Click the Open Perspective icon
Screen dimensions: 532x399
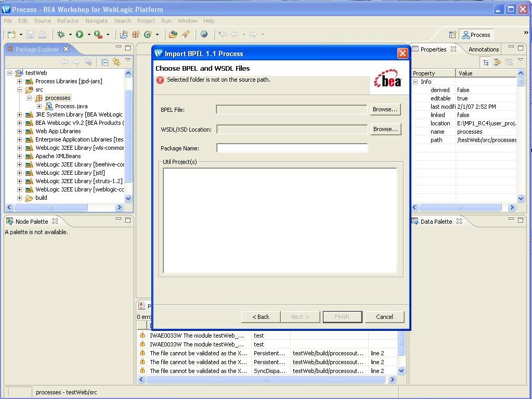pyautogui.click(x=452, y=35)
